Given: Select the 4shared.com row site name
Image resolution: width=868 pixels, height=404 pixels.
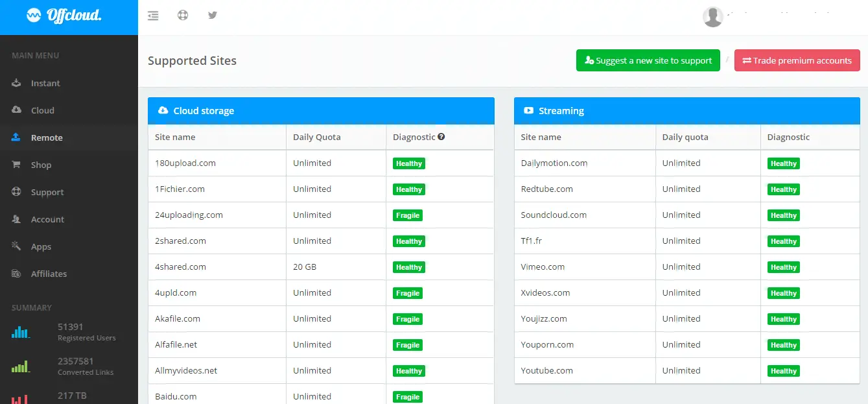Looking at the screenshot, I should click(x=180, y=267).
